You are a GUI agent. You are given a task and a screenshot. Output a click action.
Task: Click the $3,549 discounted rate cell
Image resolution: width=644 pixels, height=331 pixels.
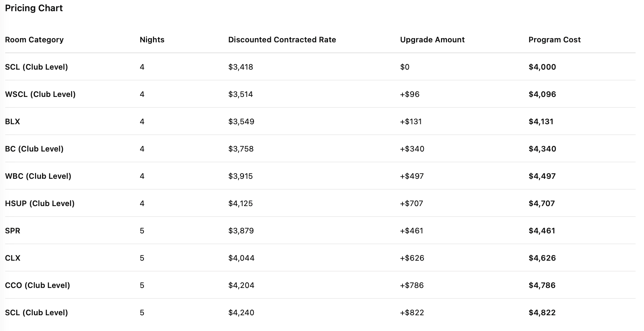coord(241,121)
